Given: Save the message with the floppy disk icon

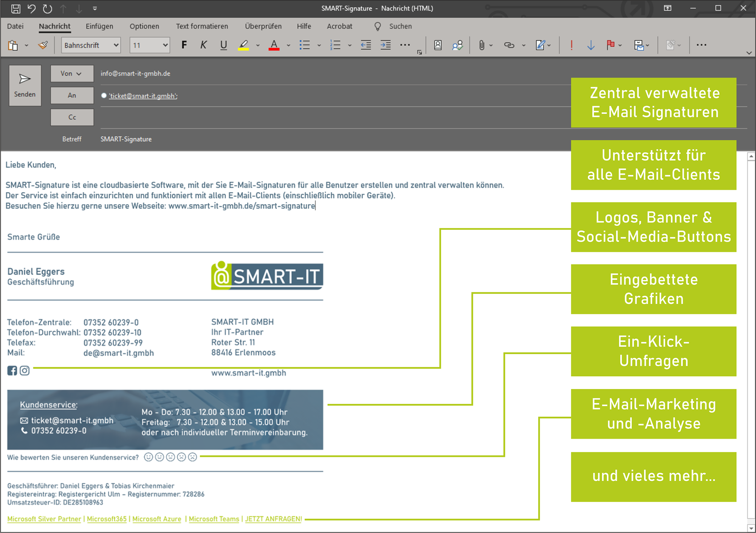Looking at the screenshot, I should click(x=15, y=8).
